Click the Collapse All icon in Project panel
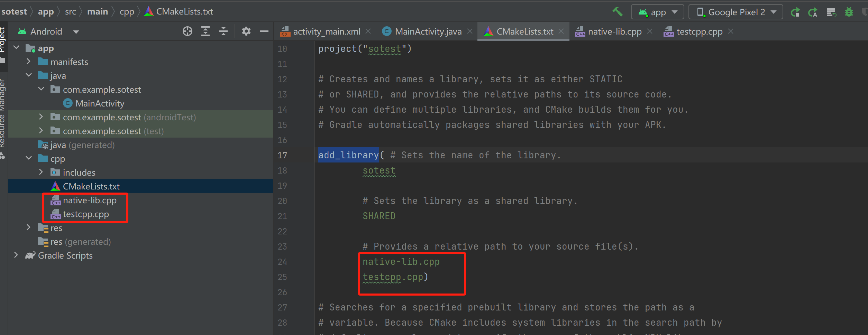The height and width of the screenshot is (335, 868). (x=223, y=31)
